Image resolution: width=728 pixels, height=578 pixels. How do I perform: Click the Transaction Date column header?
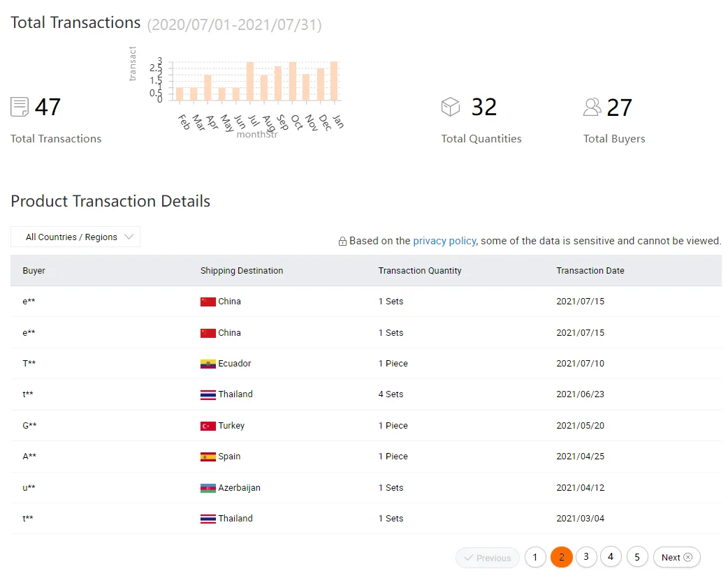click(x=590, y=271)
